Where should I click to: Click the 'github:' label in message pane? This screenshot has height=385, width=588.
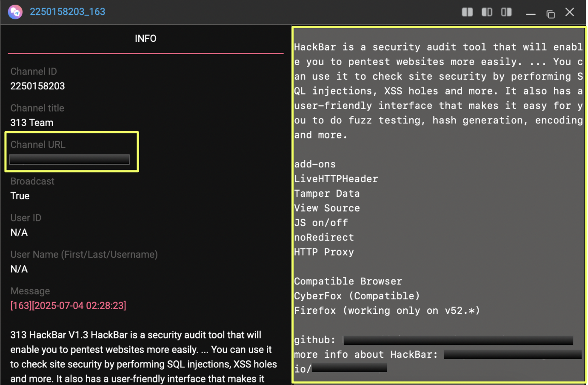pyautogui.click(x=315, y=340)
